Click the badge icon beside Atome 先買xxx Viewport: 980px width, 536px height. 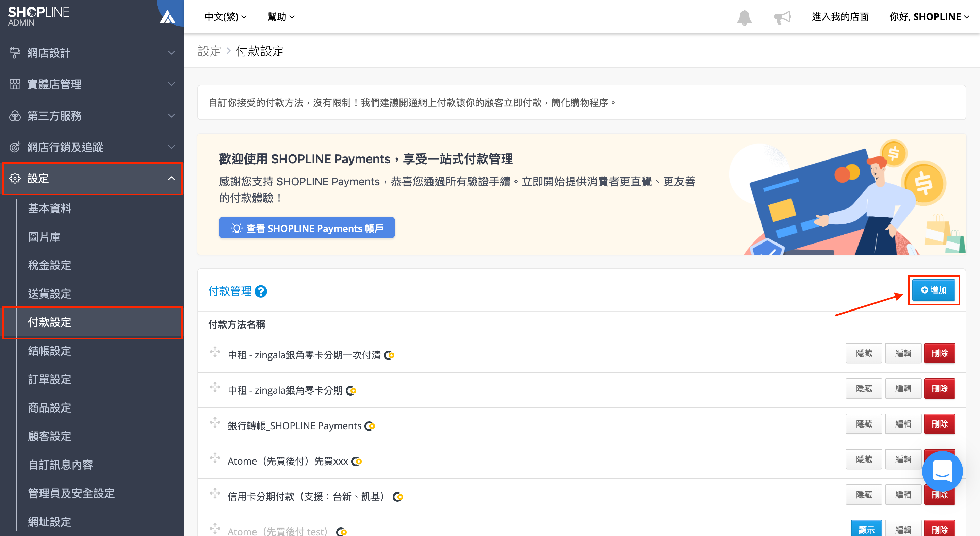click(357, 462)
